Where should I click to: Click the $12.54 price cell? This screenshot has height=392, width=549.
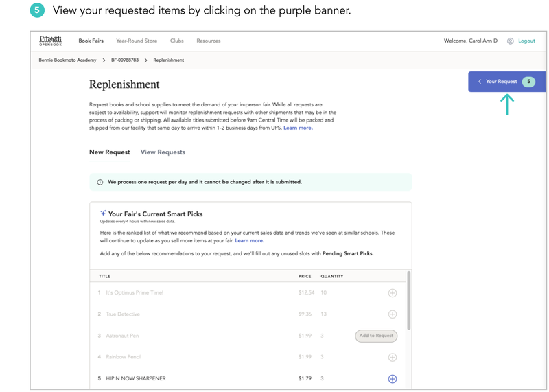[306, 292]
